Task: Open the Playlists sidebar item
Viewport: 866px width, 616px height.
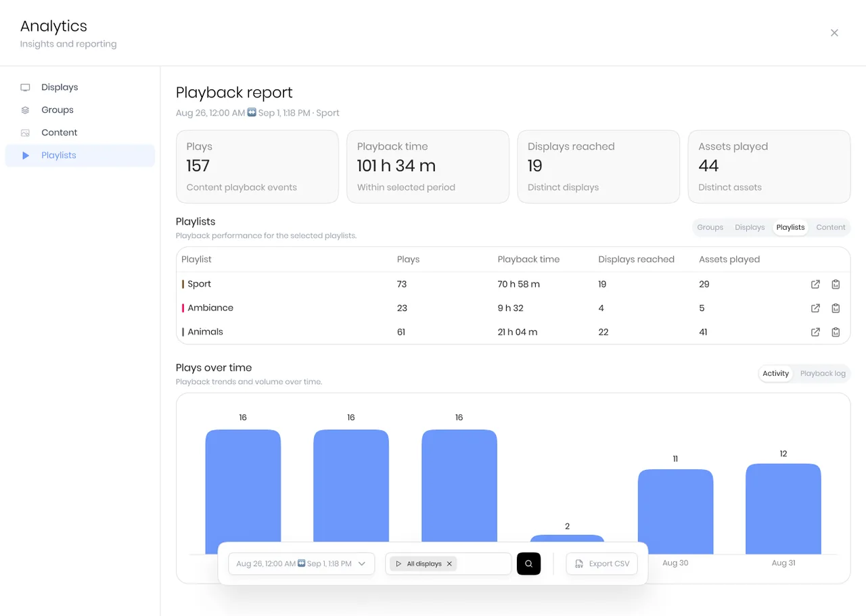Action: 80,156
